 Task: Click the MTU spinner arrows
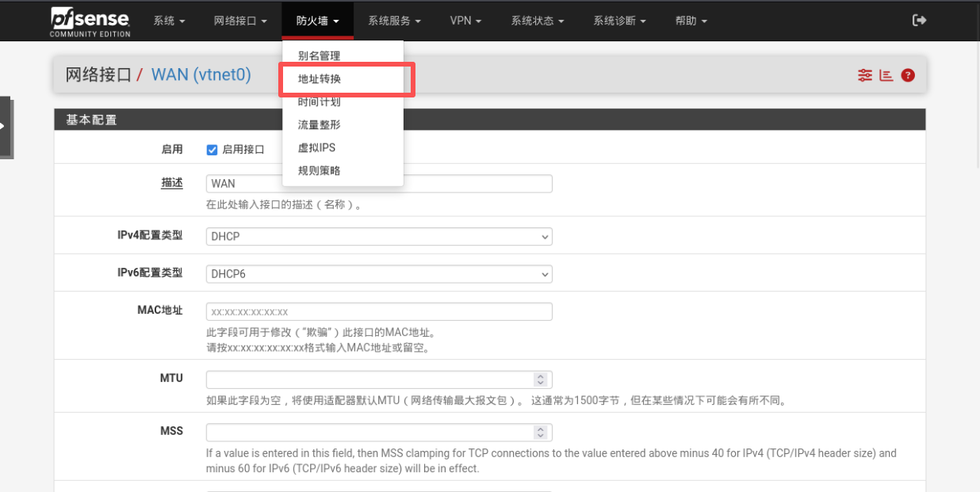point(541,379)
